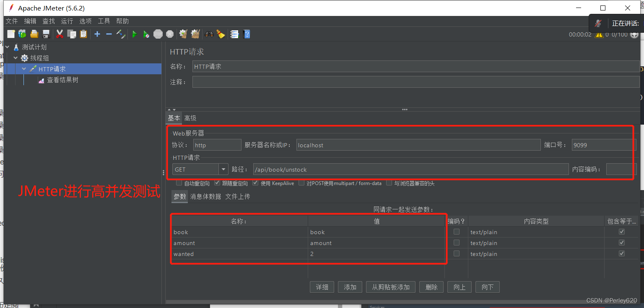Toggle the 自动重定向 checkbox
The width and height of the screenshot is (644, 308).
coord(179,183)
